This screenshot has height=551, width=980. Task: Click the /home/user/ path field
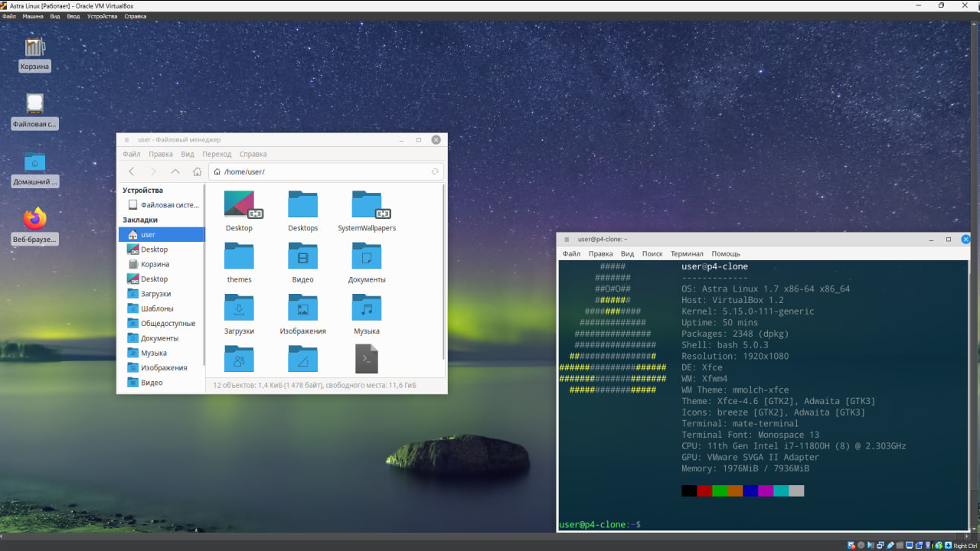(326, 171)
